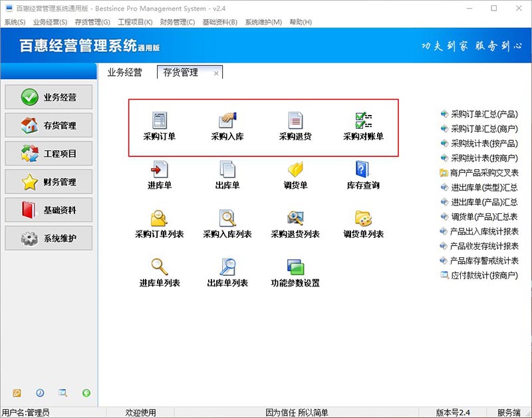Open report 产品库存警戒统计表
Screen dimensions: 532x418
click(x=479, y=261)
